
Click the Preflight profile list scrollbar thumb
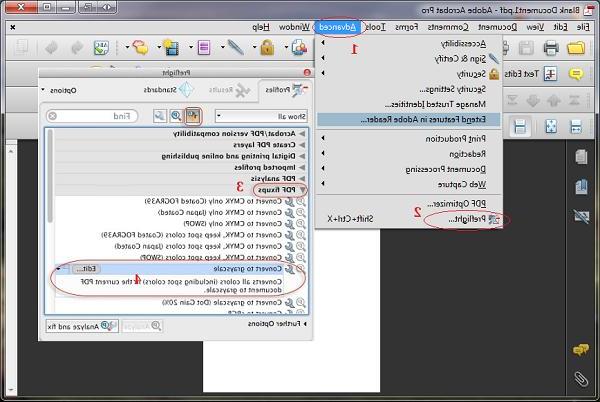(x=50, y=177)
